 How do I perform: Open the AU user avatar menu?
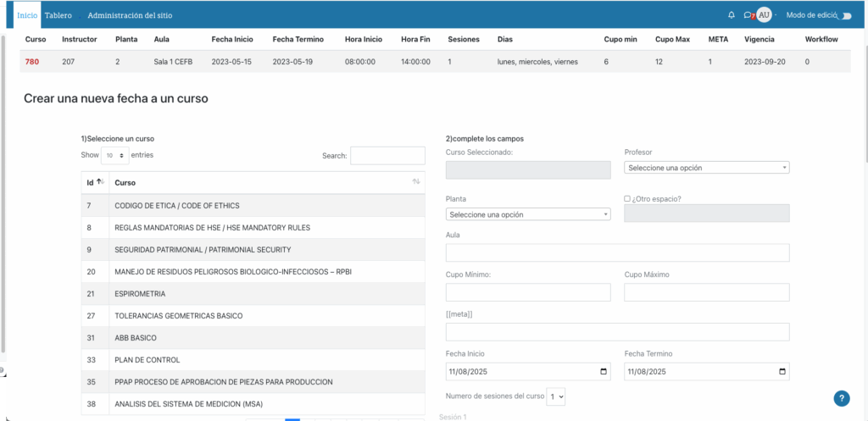point(764,15)
